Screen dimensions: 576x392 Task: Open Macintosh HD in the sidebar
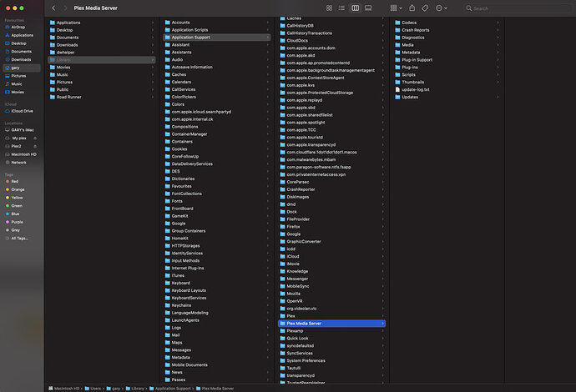[x=23, y=154]
